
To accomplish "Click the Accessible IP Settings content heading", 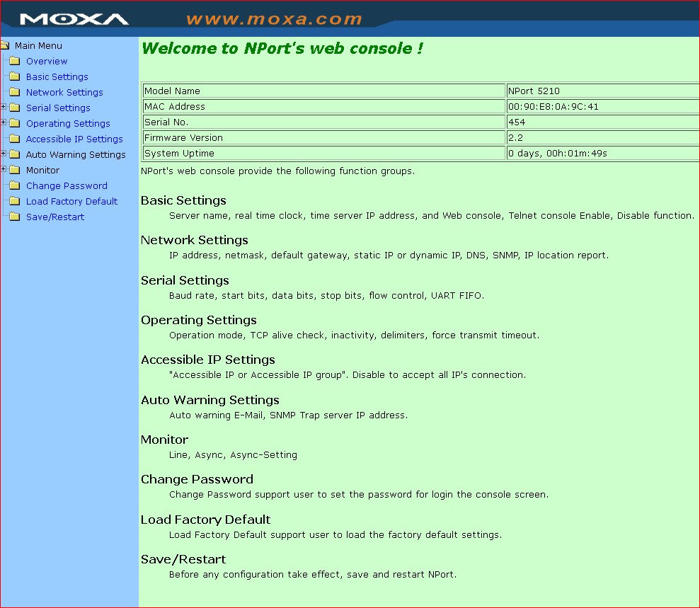I will pos(208,360).
